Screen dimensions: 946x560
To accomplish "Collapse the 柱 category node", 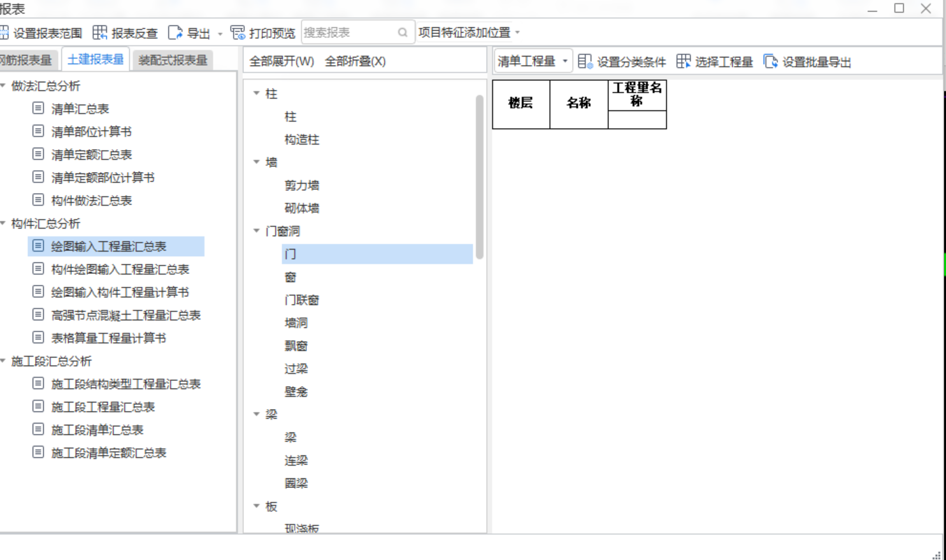I will 257,93.
